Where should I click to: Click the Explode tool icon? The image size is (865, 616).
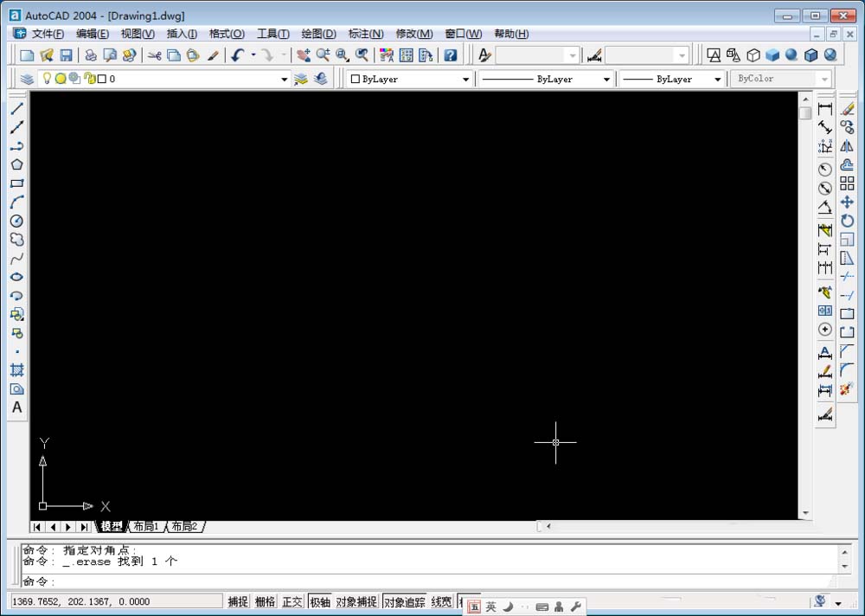click(848, 389)
